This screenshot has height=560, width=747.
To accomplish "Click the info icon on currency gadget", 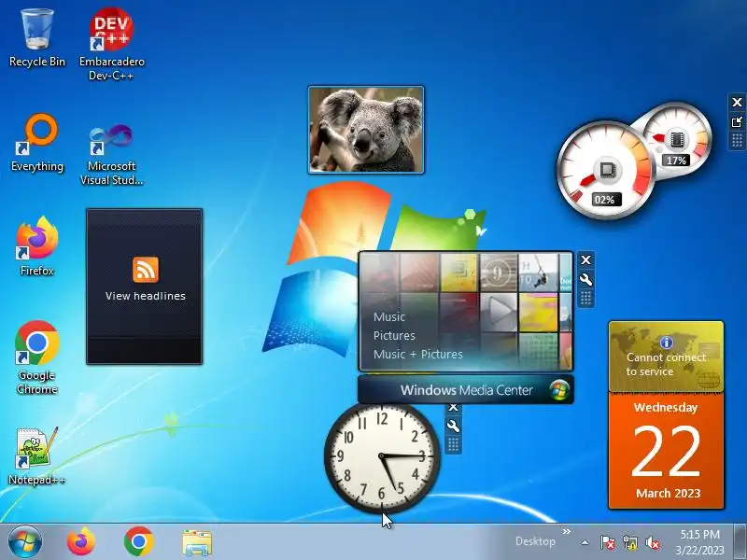I will pyautogui.click(x=666, y=343).
